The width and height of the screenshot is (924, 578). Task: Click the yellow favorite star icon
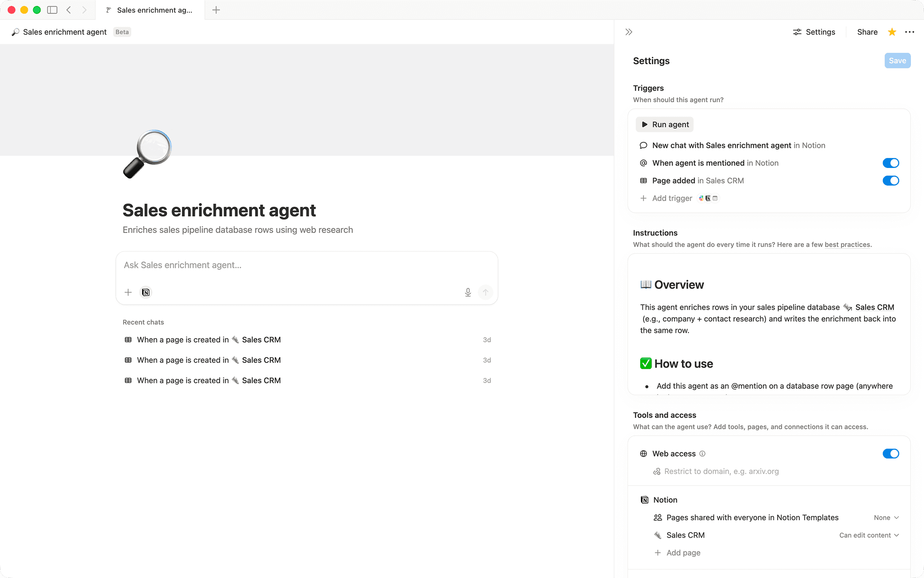[x=892, y=32]
